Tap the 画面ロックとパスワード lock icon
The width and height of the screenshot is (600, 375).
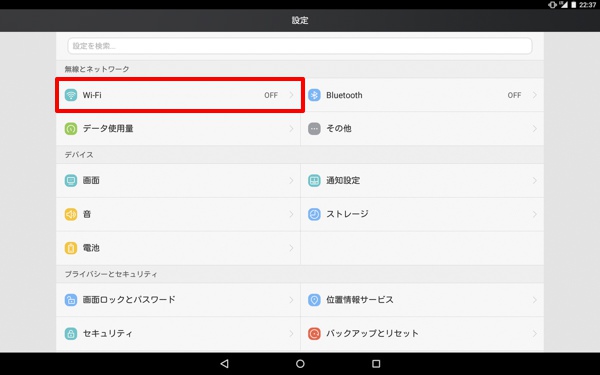tap(71, 300)
